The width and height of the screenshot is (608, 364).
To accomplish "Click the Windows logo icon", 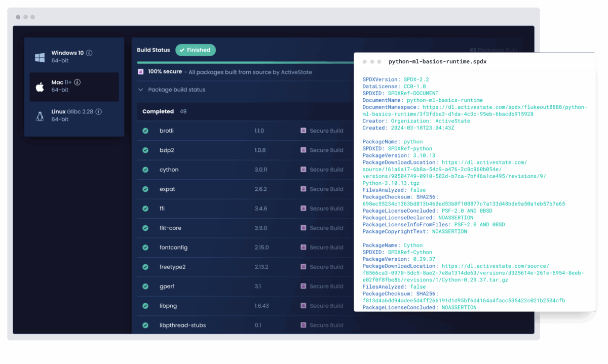I will tap(40, 57).
